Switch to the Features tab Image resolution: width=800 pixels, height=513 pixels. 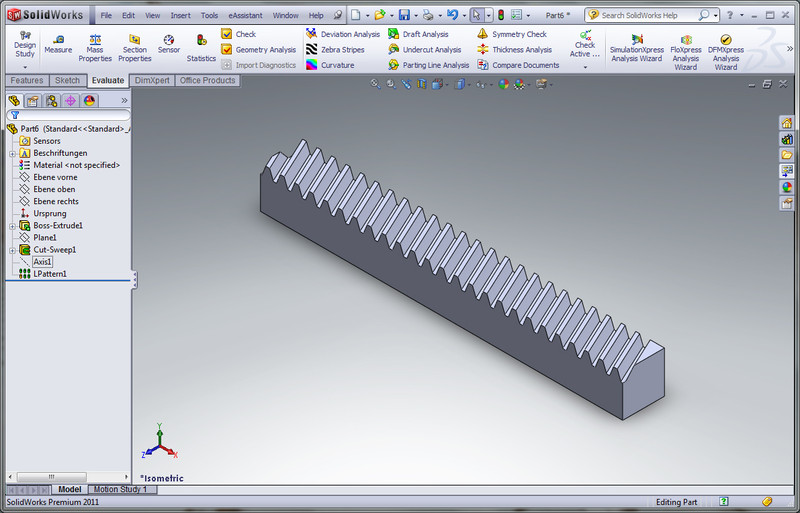coord(27,80)
